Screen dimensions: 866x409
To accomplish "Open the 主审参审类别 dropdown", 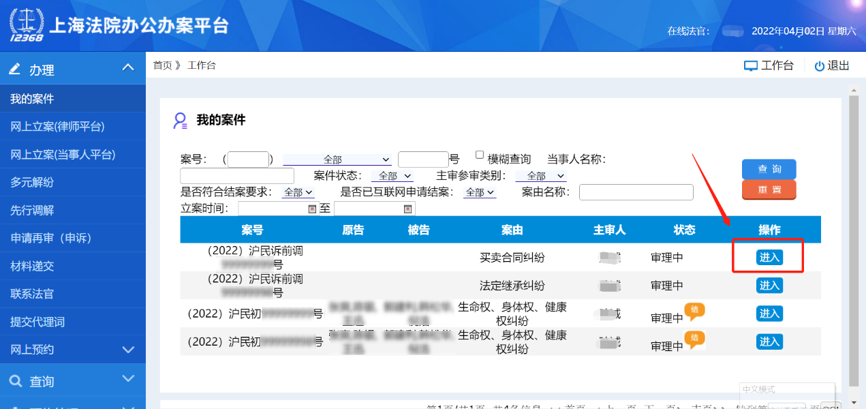I will [x=541, y=176].
